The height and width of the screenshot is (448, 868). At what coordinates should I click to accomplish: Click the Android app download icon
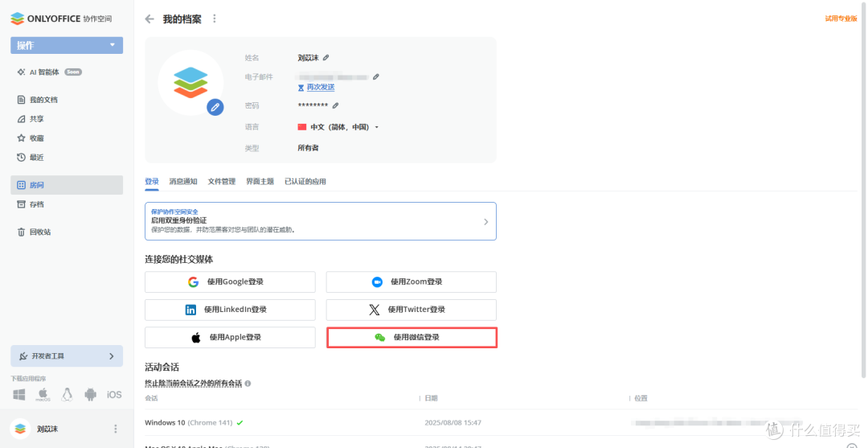click(90, 394)
